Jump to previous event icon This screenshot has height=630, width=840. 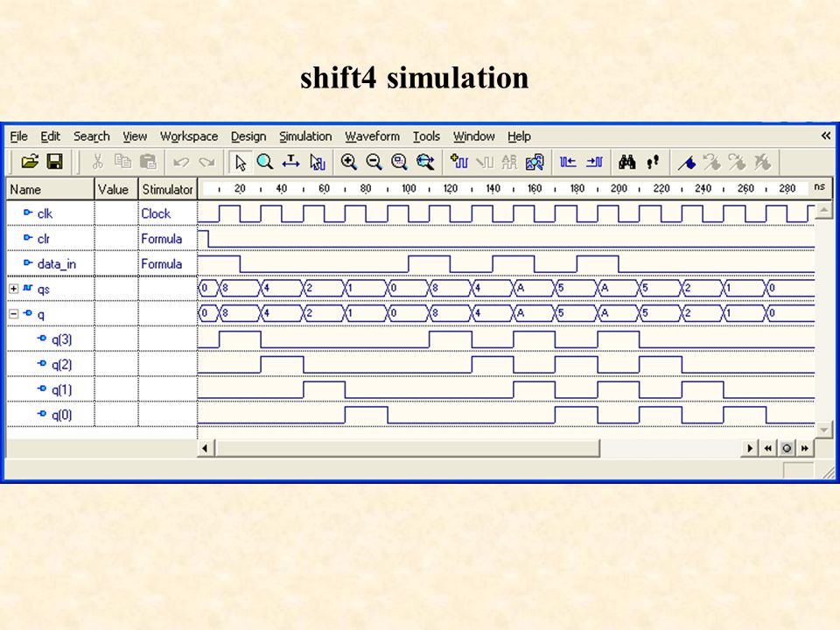pos(568,162)
